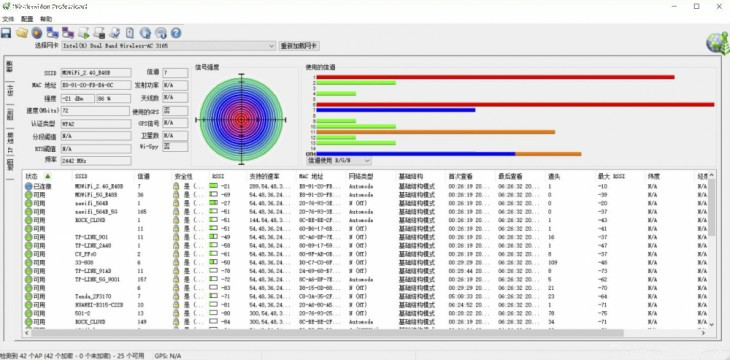Viewport: 730px width, 360px height.
Task: Click the AP list horizontal scrollbar left arrow
Action: (27, 333)
